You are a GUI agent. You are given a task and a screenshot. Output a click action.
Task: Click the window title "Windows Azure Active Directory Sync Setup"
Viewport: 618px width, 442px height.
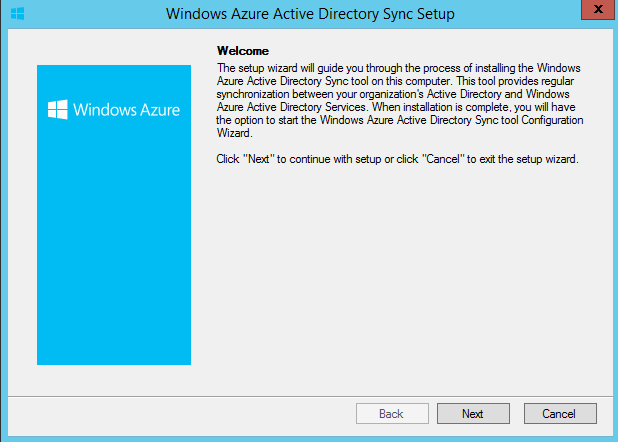tap(310, 14)
